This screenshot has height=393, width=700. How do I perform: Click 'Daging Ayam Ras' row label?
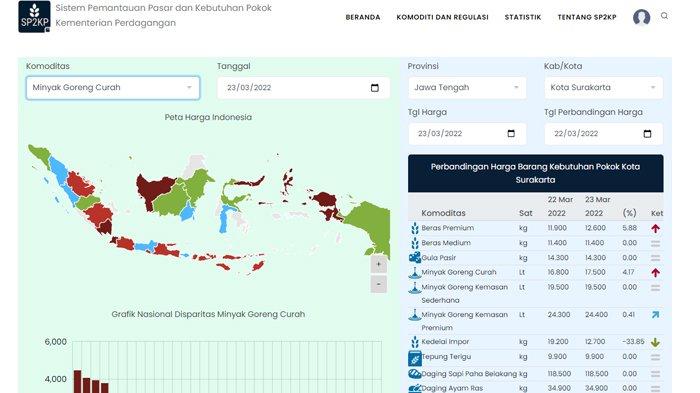click(452, 388)
